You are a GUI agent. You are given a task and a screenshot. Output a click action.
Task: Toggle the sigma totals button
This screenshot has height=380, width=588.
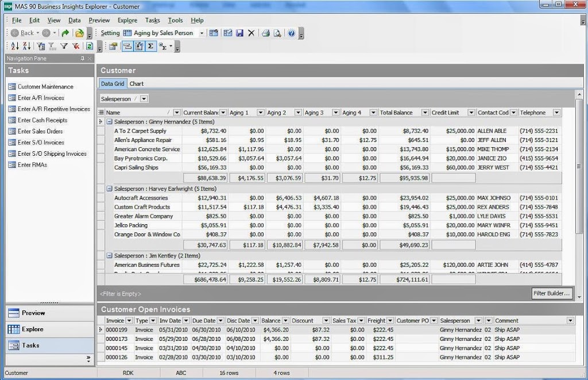click(151, 46)
